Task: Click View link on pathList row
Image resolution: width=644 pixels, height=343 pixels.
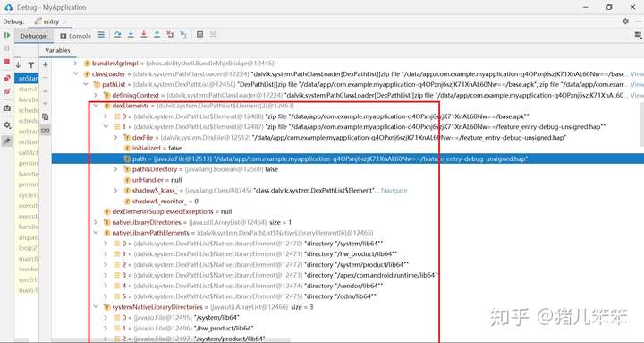Action: [x=637, y=84]
